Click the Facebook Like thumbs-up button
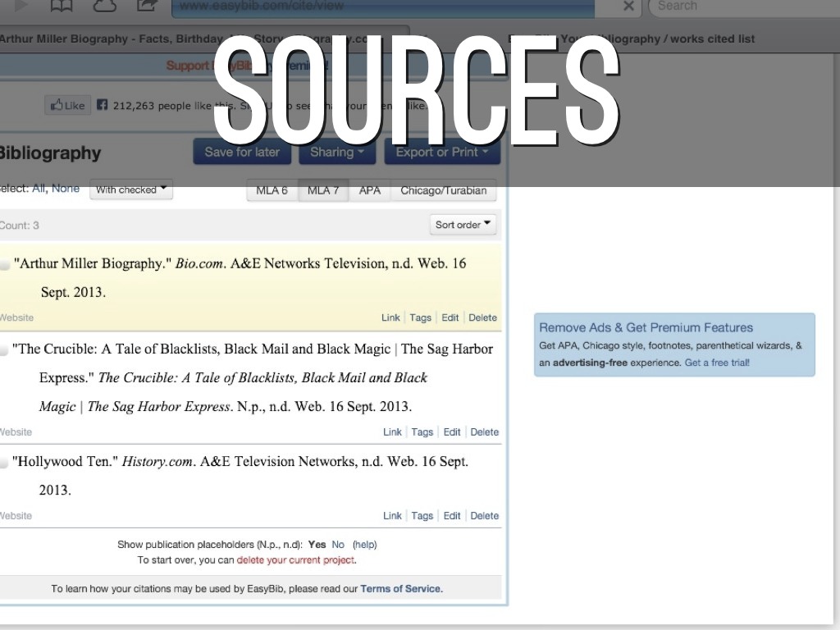Viewport: 840px width, 630px height. pyautogui.click(x=68, y=105)
